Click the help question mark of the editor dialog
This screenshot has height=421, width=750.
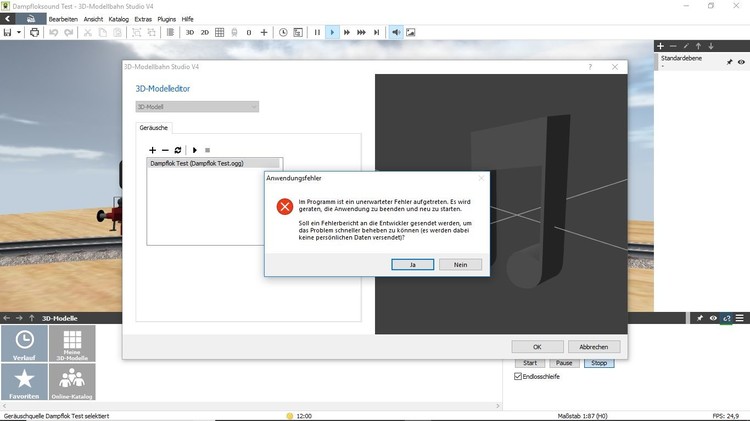590,67
